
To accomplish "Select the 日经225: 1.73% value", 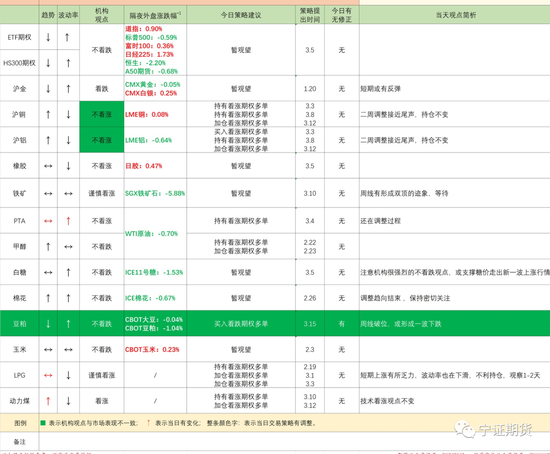I will (x=149, y=54).
